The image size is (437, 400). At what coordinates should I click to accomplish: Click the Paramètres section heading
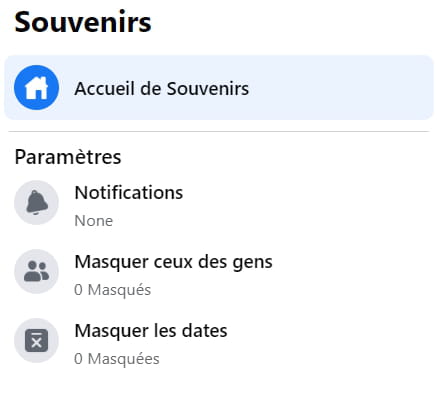point(68,157)
